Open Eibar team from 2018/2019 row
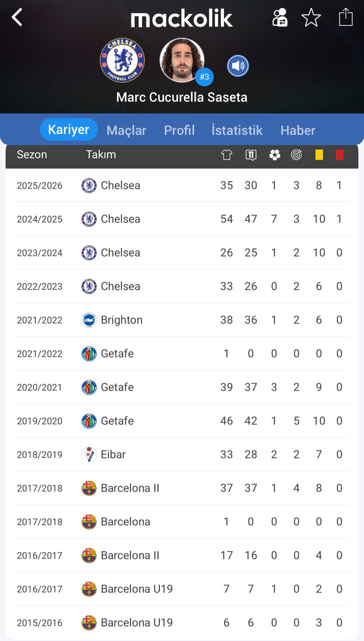 coord(113,454)
